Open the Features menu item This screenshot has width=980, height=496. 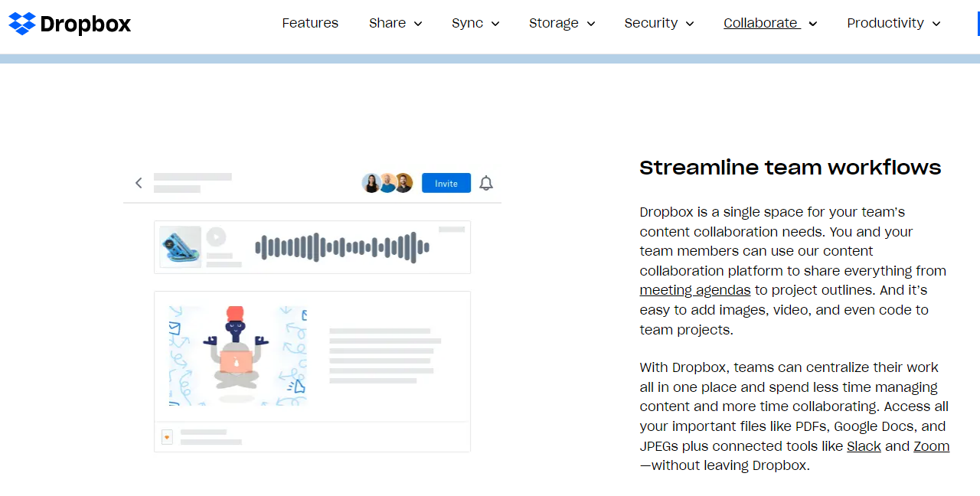tap(310, 23)
